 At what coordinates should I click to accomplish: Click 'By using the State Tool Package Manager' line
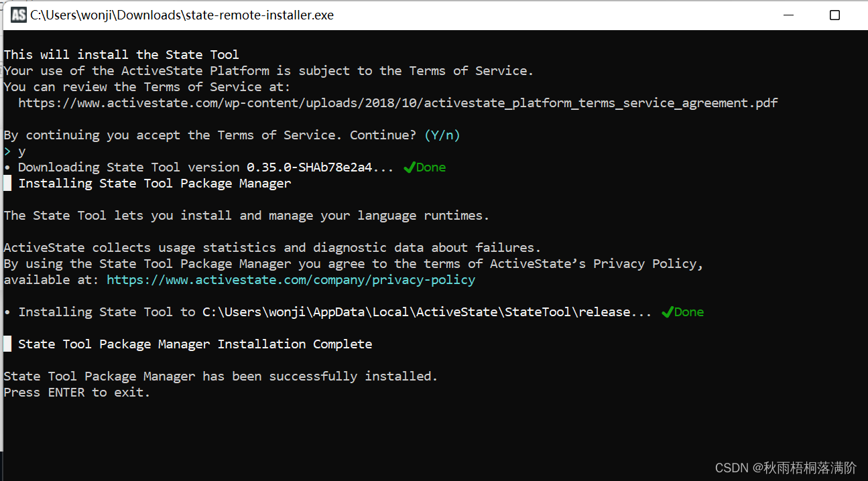pyautogui.click(x=354, y=264)
